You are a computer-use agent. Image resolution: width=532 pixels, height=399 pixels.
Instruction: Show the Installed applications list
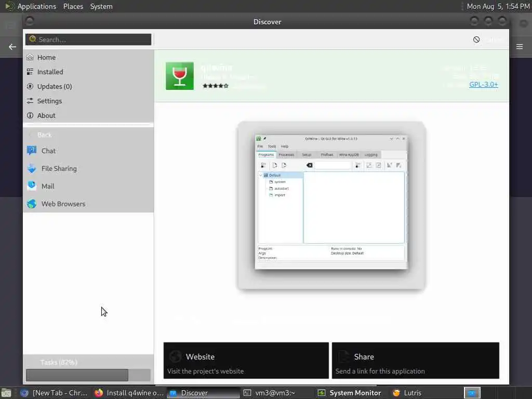[x=88, y=72]
